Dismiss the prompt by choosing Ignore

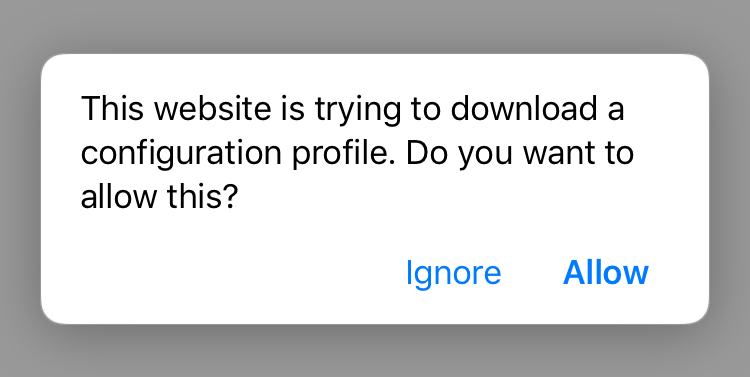pyautogui.click(x=453, y=274)
